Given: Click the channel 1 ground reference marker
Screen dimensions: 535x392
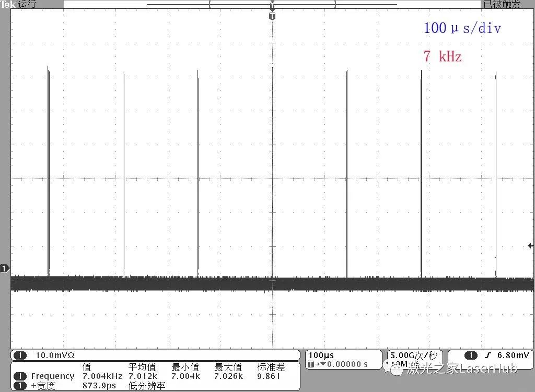Looking at the screenshot, I should tap(4, 269).
